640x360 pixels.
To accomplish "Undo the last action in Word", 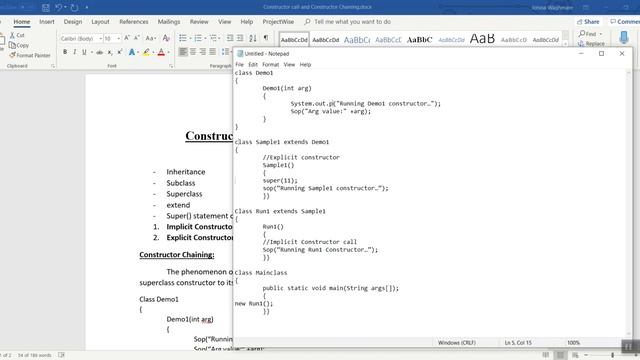I will pos(59,7).
